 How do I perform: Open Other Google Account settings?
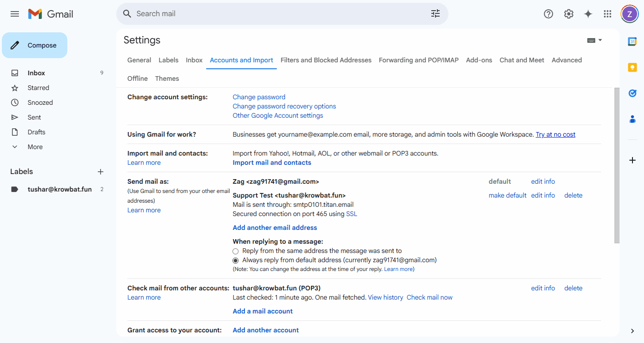pos(278,115)
